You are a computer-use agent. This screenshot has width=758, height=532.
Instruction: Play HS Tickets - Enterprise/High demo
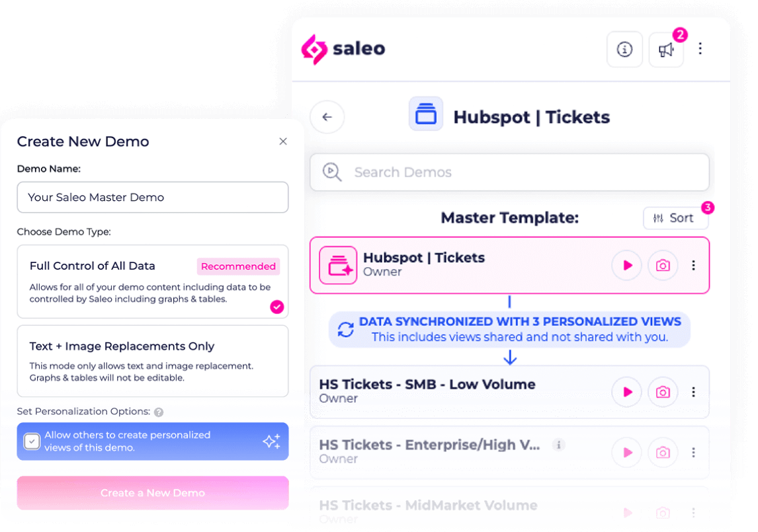[627, 452]
